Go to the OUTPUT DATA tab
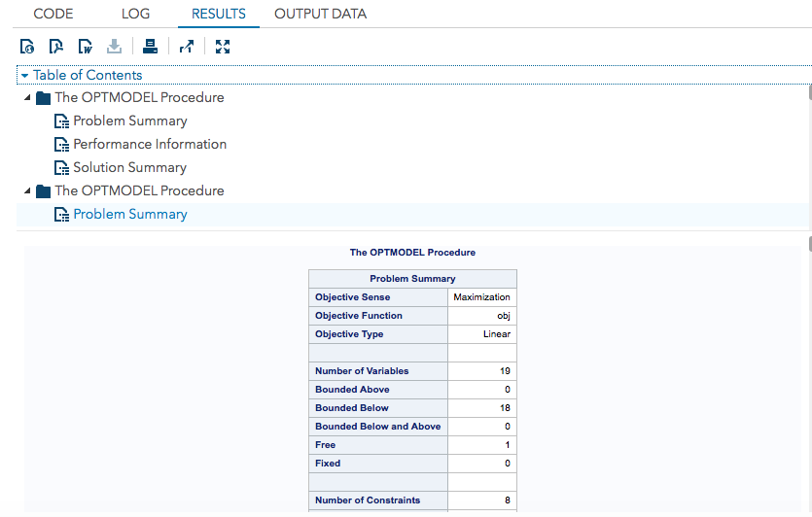 [320, 15]
